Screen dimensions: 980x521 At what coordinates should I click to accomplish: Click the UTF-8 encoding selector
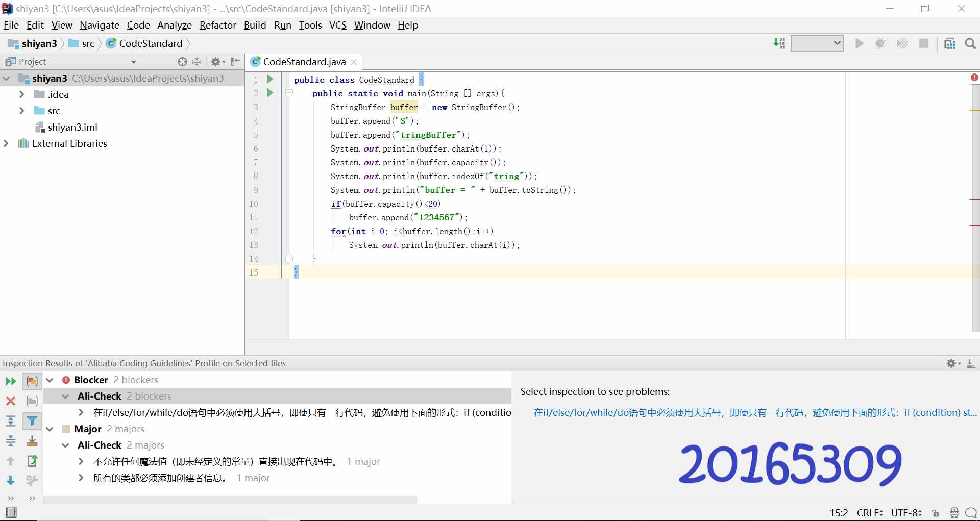point(906,513)
